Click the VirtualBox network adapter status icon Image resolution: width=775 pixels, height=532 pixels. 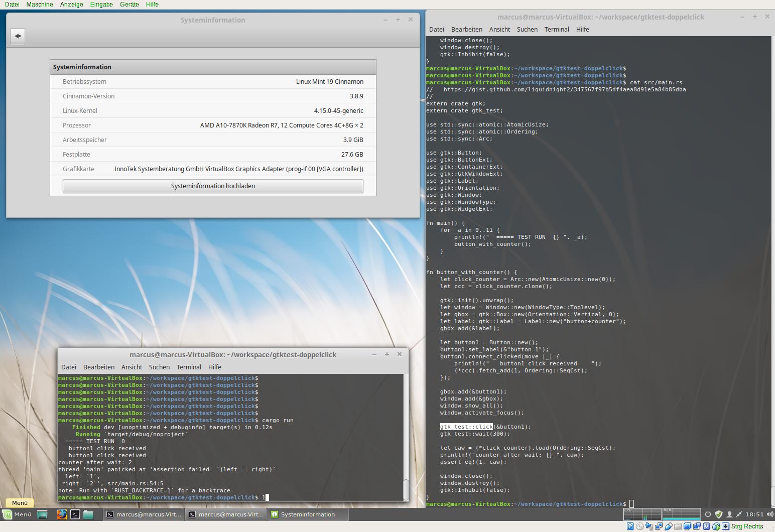coord(659,526)
